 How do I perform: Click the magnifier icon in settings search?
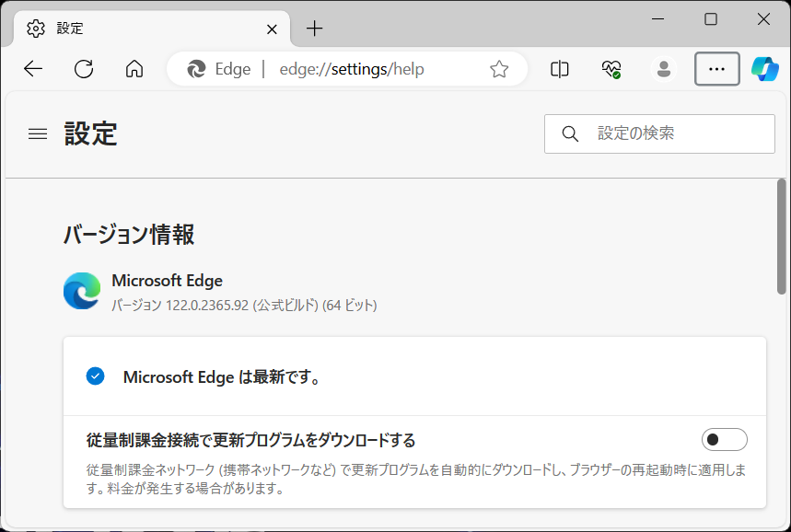[570, 133]
